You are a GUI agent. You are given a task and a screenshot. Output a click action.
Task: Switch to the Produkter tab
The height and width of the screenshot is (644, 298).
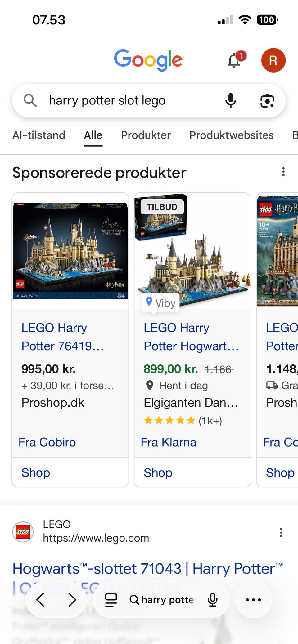(146, 135)
